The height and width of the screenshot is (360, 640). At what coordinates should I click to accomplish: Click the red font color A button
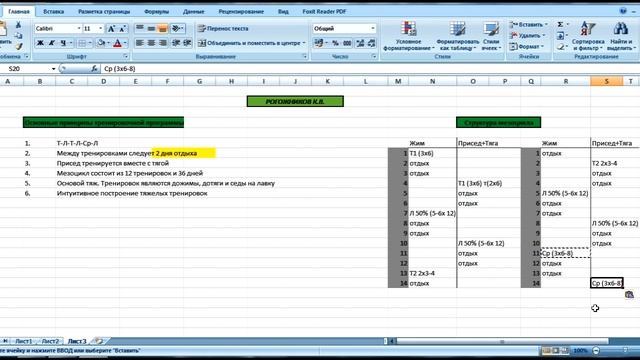[118, 43]
